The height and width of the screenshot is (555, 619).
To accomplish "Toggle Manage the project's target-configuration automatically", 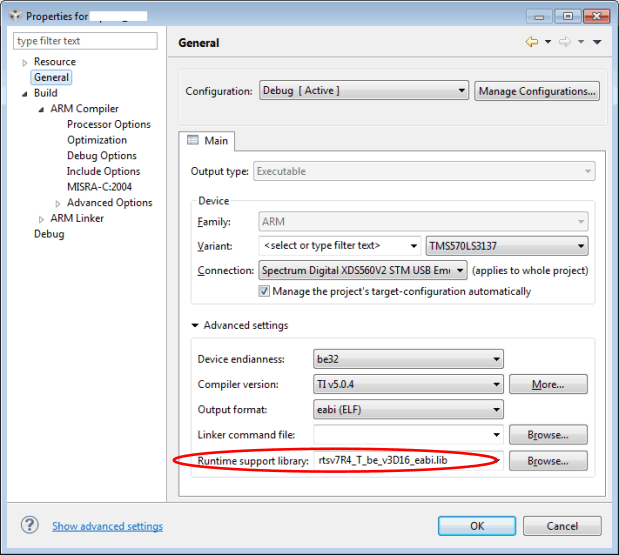I will (264, 291).
